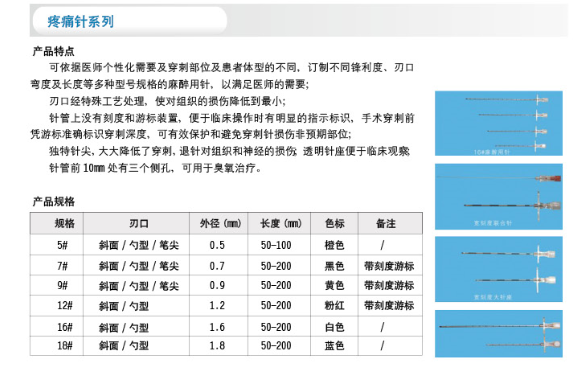Click the slash remark in 5# row

[x=382, y=245]
